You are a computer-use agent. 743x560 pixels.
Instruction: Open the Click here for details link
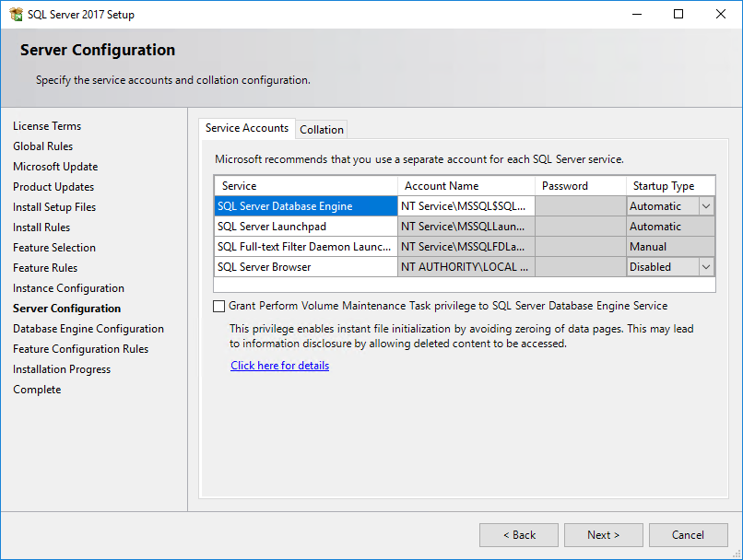pyautogui.click(x=279, y=366)
